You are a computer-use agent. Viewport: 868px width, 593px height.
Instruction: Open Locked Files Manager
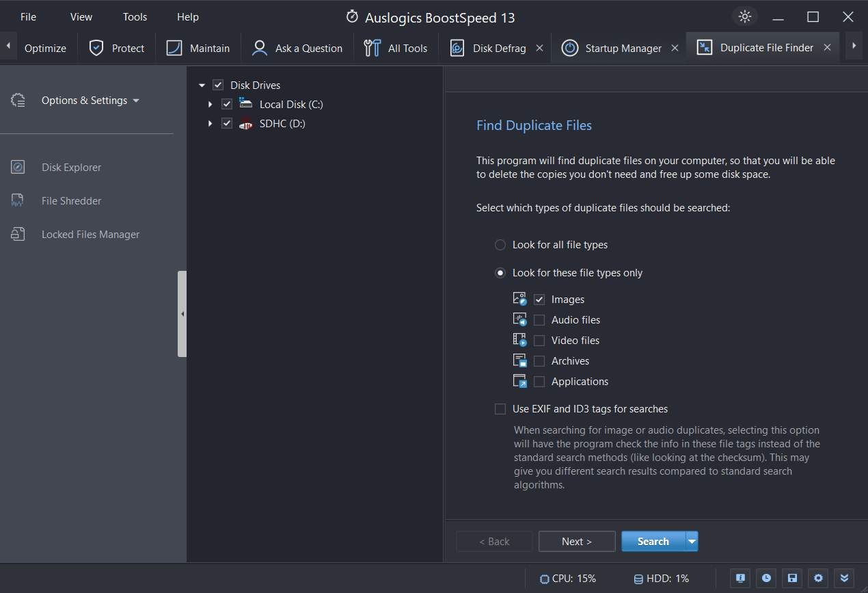(x=90, y=235)
